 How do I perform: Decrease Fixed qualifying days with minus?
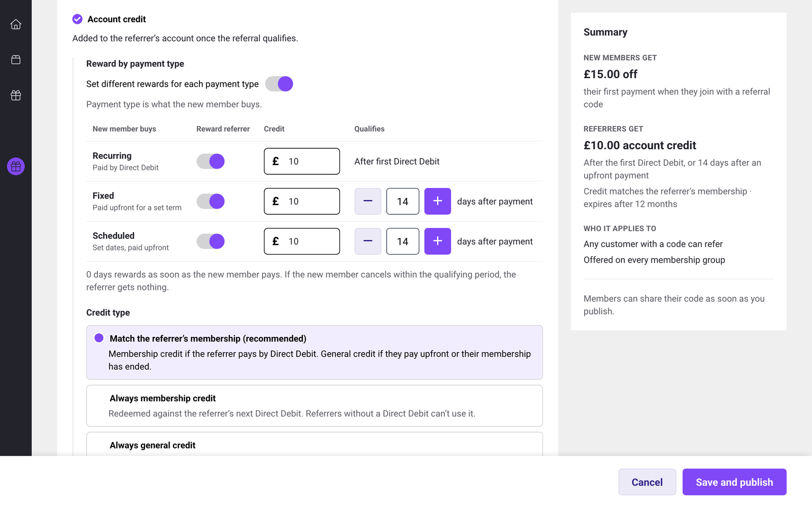coord(368,201)
